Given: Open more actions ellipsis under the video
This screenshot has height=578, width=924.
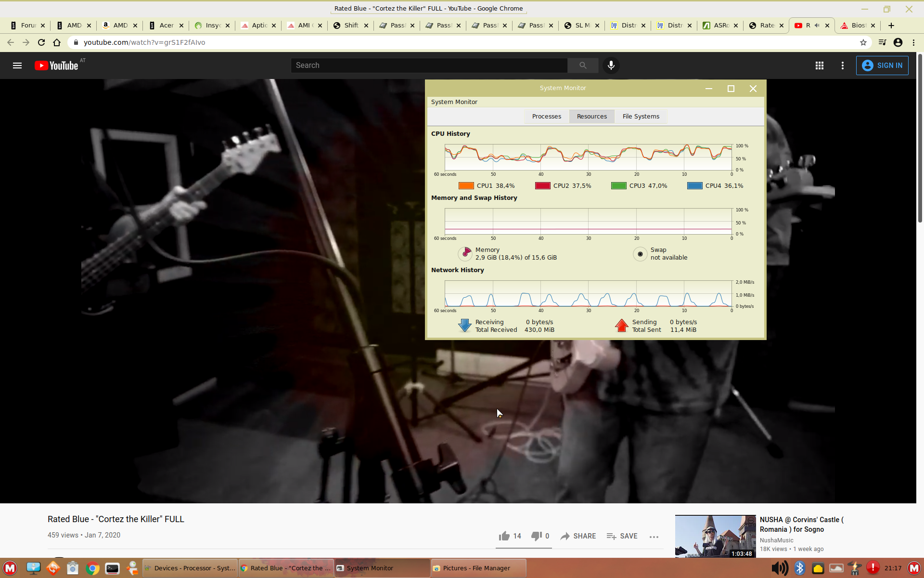Looking at the screenshot, I should coord(654,537).
